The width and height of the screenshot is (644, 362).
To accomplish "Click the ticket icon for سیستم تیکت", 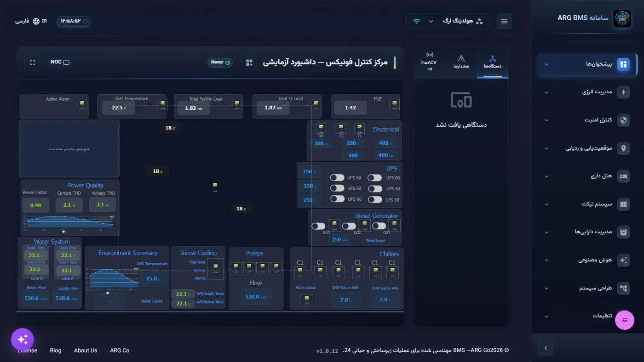I will click(623, 204).
